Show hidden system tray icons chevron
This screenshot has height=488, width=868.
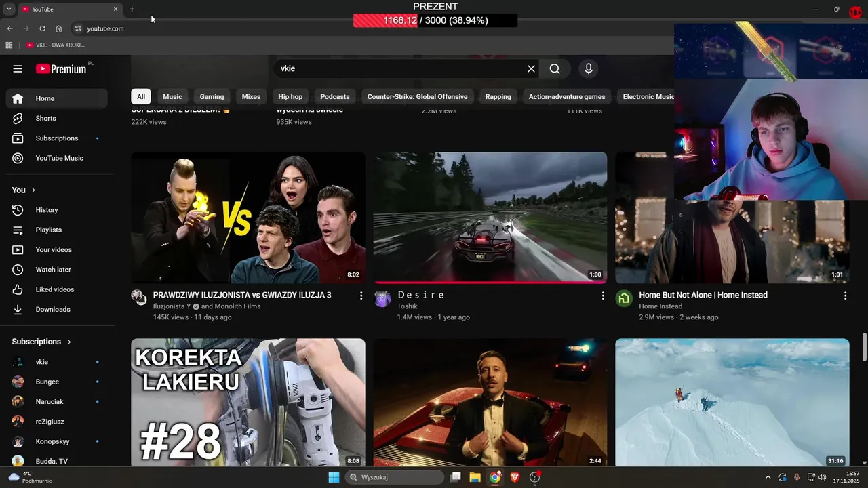pyautogui.click(x=768, y=477)
